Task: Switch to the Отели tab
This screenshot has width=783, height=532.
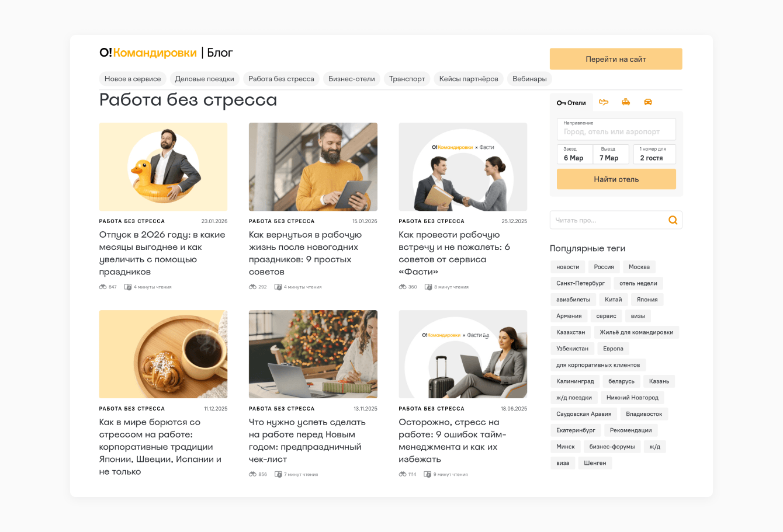Action: tap(571, 103)
